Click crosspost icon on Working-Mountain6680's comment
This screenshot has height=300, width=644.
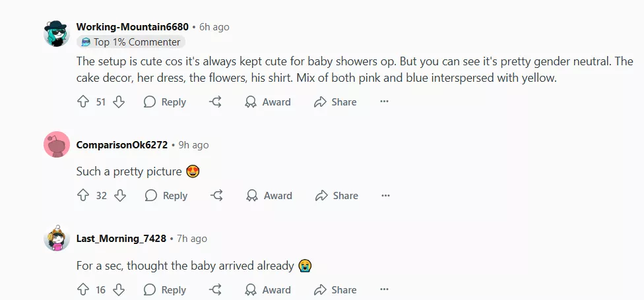pyautogui.click(x=215, y=102)
